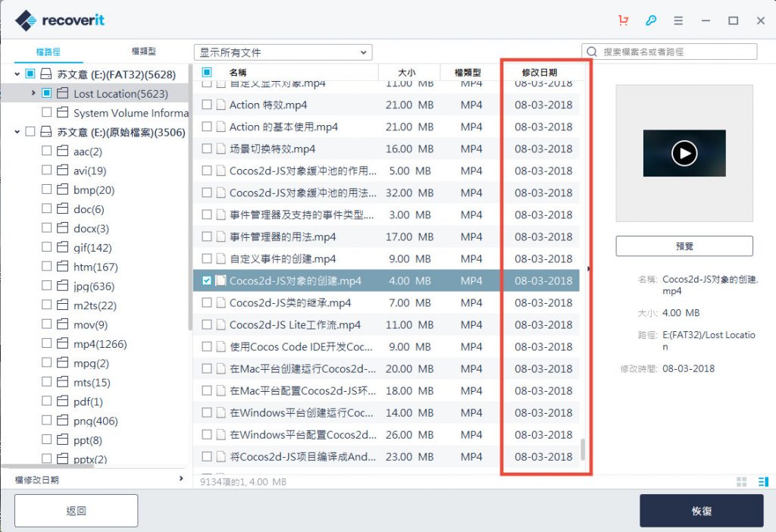Play the video preview
Image resolution: width=776 pixels, height=532 pixels.
pyautogui.click(x=684, y=153)
